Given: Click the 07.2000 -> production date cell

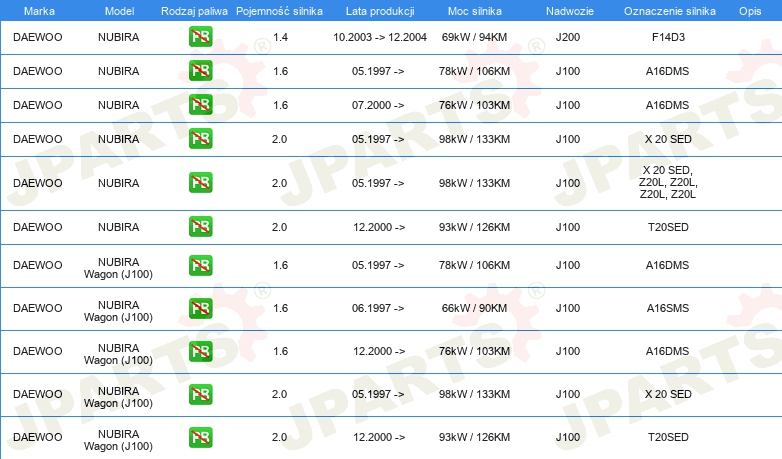Looking at the screenshot, I should click(378, 105).
